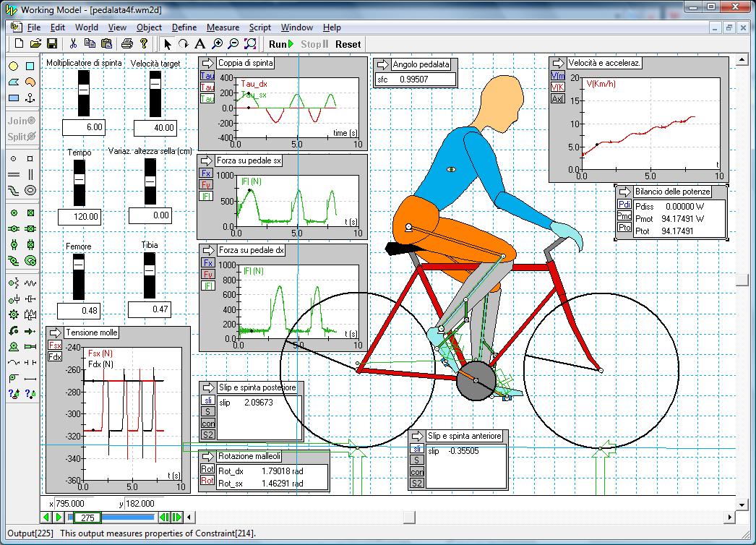Pick the Anchor tool
Viewport: 756px width, 545px height.
click(30, 98)
